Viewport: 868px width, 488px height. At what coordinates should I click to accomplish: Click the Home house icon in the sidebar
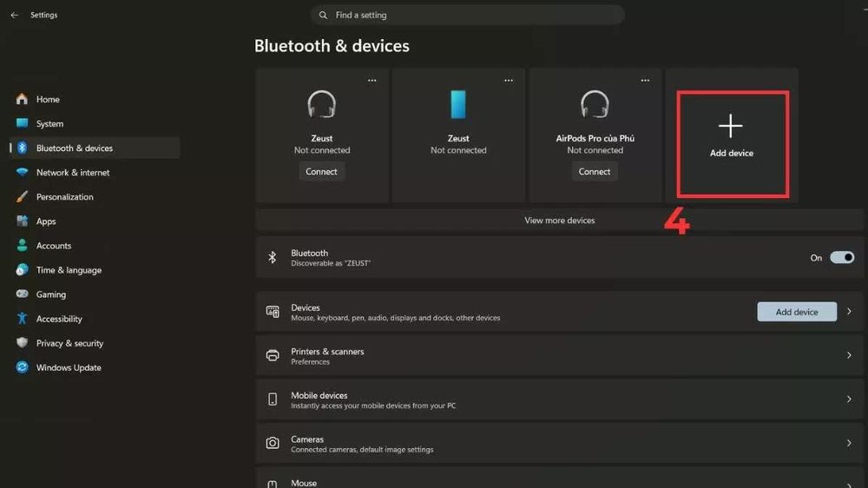[x=23, y=99]
